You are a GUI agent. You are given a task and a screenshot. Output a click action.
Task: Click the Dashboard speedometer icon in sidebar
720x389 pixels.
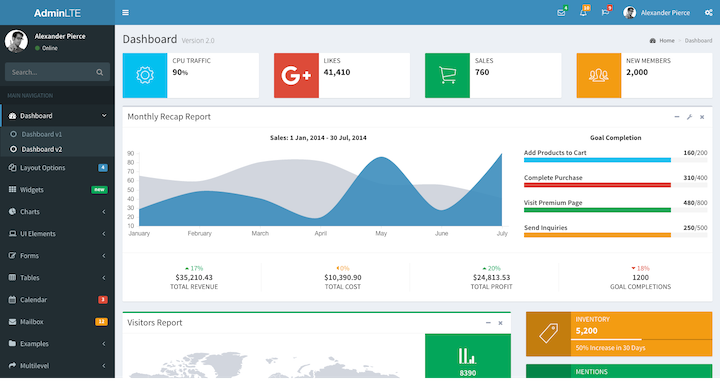tap(12, 116)
